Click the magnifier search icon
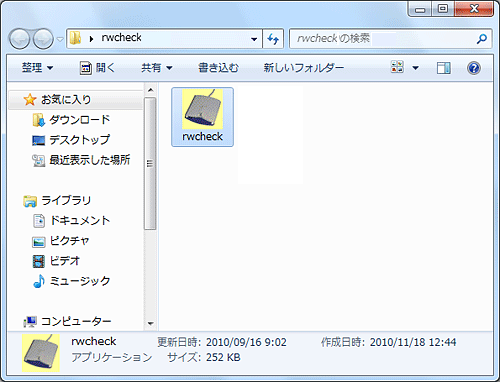 482,39
